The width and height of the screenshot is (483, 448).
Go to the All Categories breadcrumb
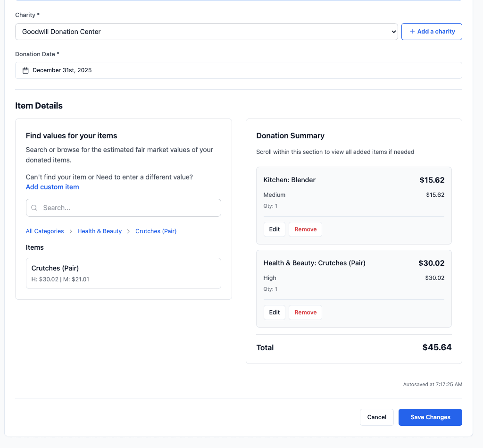tap(45, 231)
